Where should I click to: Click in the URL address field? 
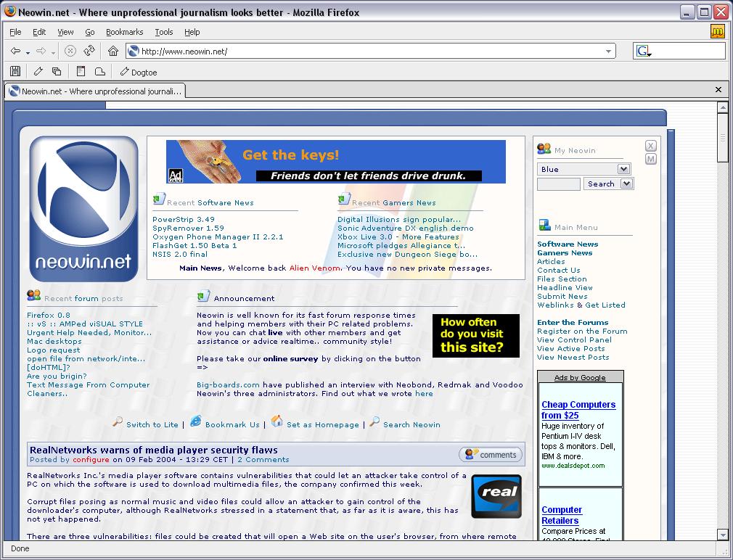point(369,52)
